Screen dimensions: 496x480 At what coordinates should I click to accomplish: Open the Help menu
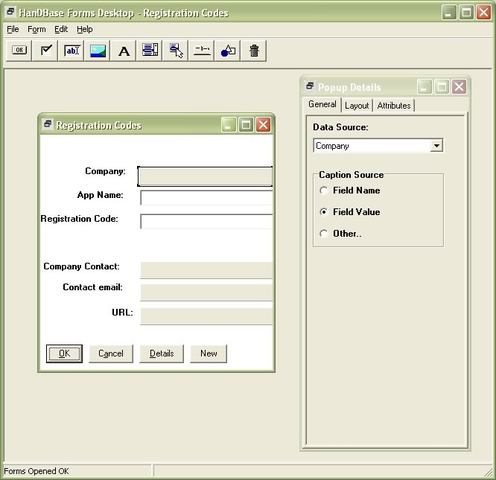(85, 29)
